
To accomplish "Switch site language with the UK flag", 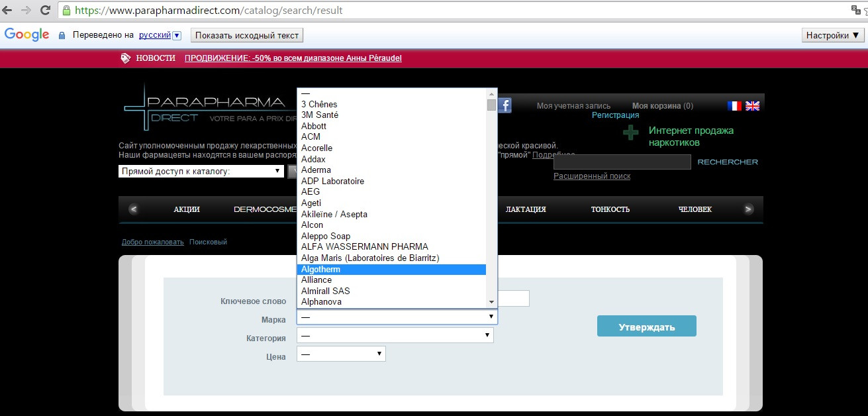I will pyautogui.click(x=753, y=105).
